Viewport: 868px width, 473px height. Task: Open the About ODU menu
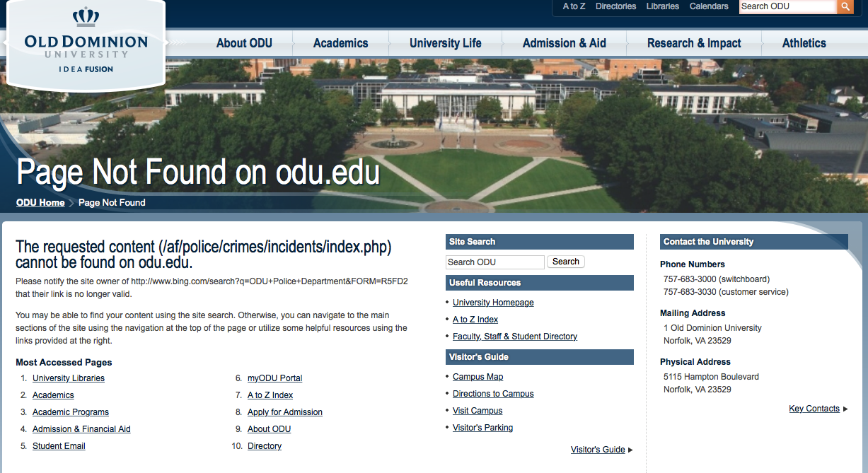(244, 43)
